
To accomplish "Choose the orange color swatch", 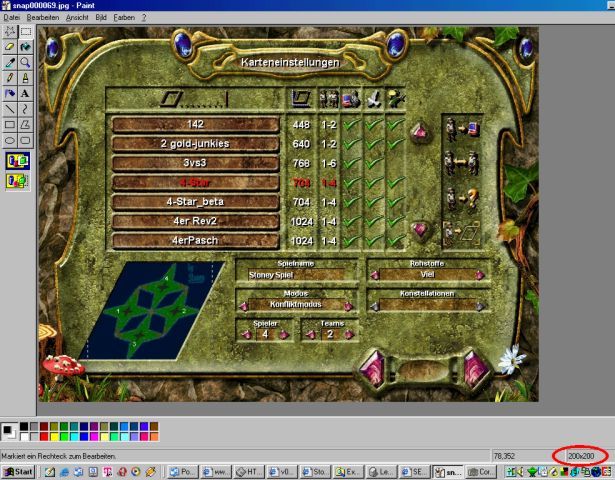I will click(154, 436).
